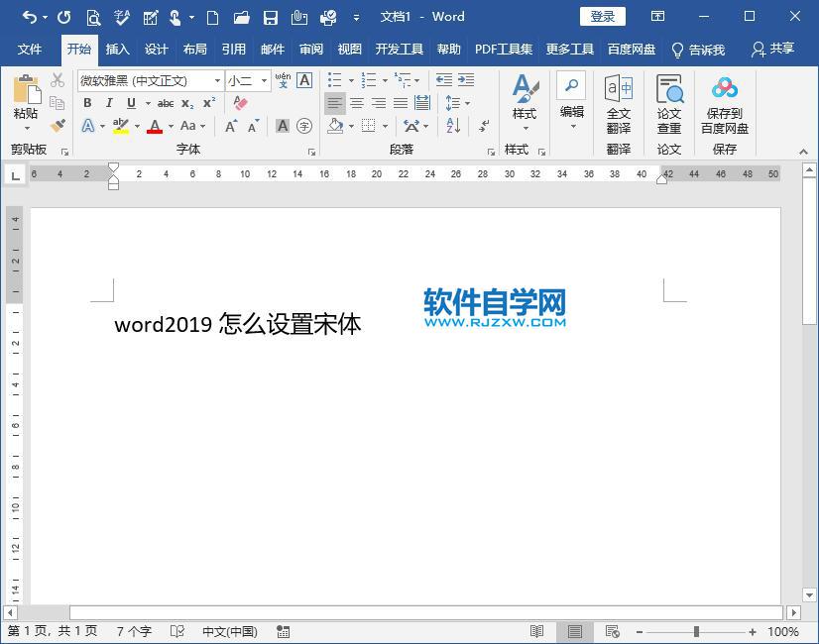Switch to the 插入 ribbon tab
The width and height of the screenshot is (819, 644).
tap(117, 49)
